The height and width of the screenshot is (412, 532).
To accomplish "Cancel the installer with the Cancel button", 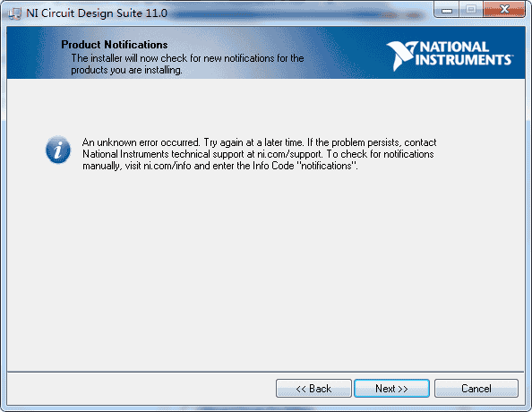I will coord(476,388).
